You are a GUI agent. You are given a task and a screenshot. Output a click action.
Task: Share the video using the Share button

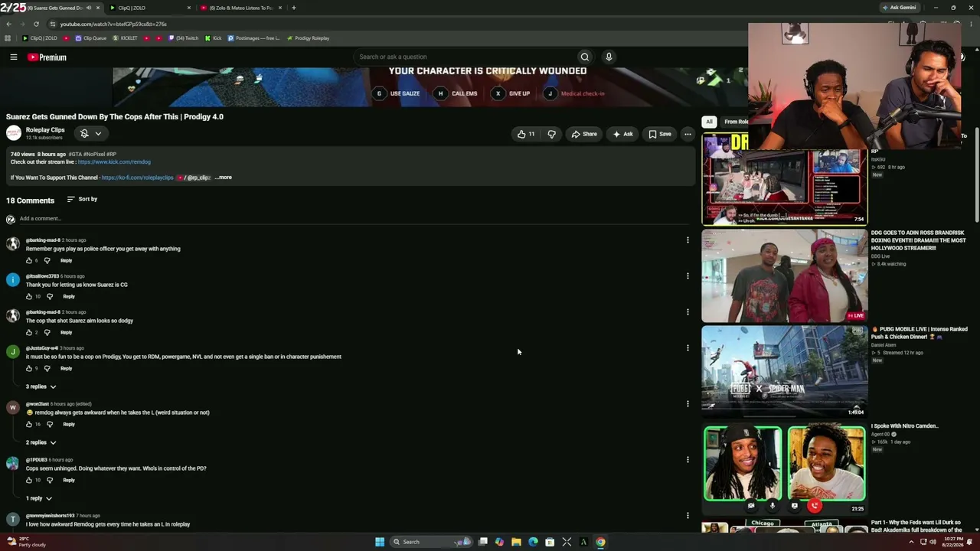[x=583, y=134]
